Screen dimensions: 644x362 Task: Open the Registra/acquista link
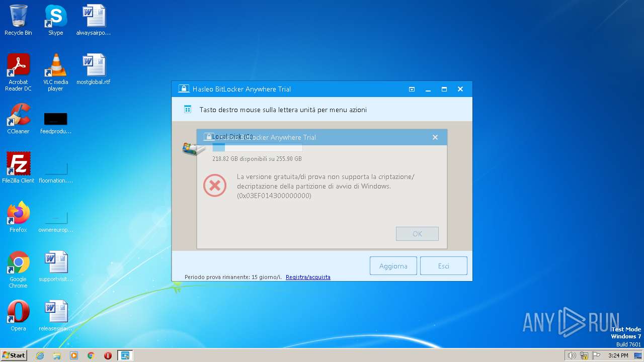(308, 277)
